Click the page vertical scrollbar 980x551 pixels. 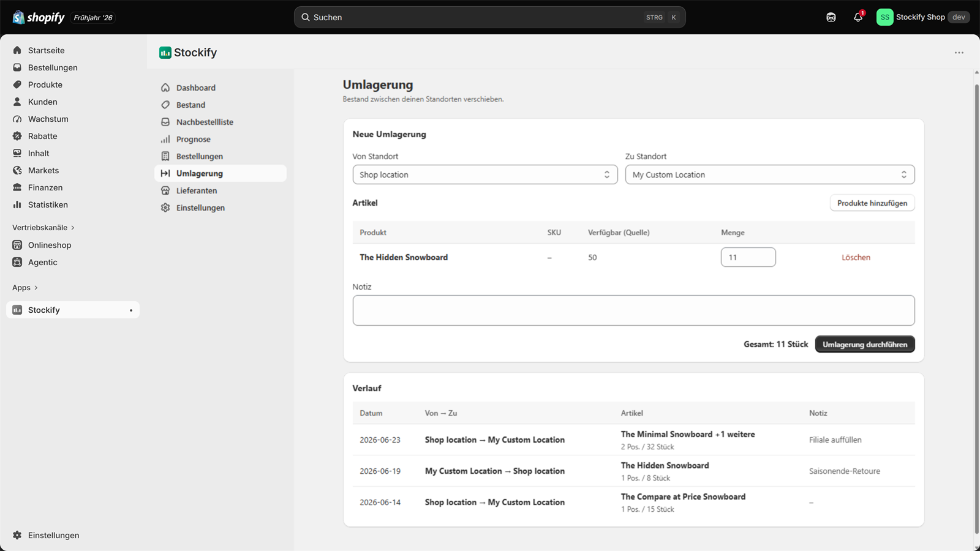tap(976, 309)
